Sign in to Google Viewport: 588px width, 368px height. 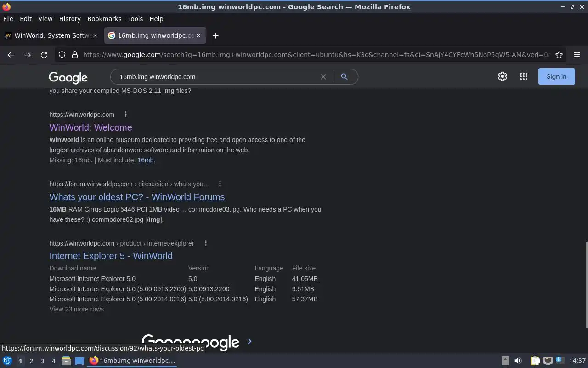coord(556,77)
